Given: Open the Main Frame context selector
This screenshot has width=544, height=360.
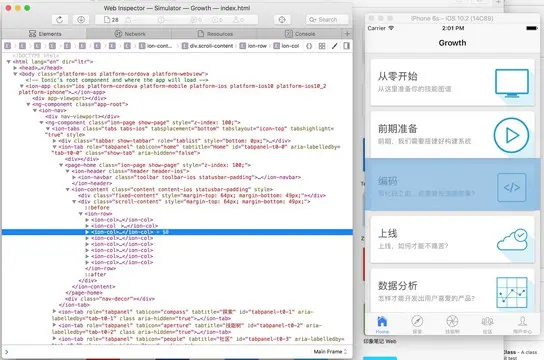Looking at the screenshot, I should pyautogui.click(x=330, y=352).
